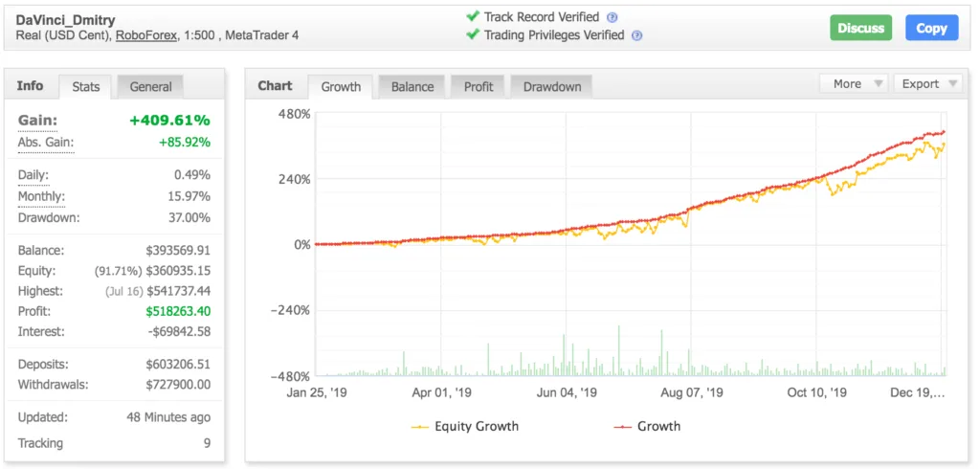Click the help icon beside Trading Privileges Verified

(x=636, y=35)
